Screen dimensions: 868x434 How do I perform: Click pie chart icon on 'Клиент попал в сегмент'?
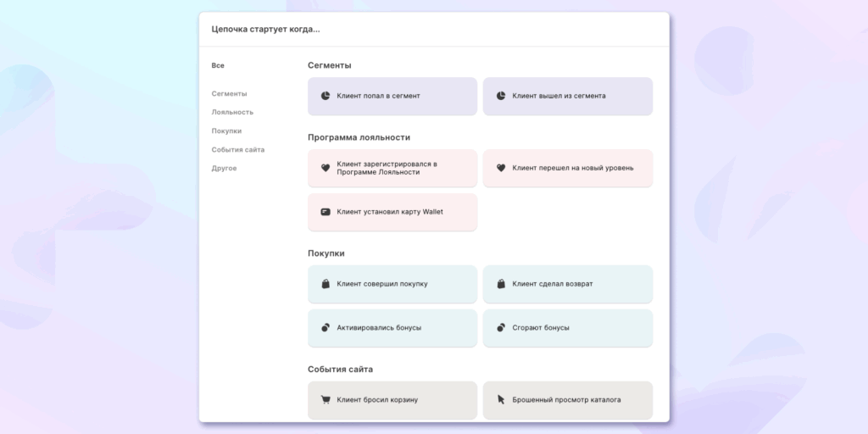pyautogui.click(x=325, y=96)
